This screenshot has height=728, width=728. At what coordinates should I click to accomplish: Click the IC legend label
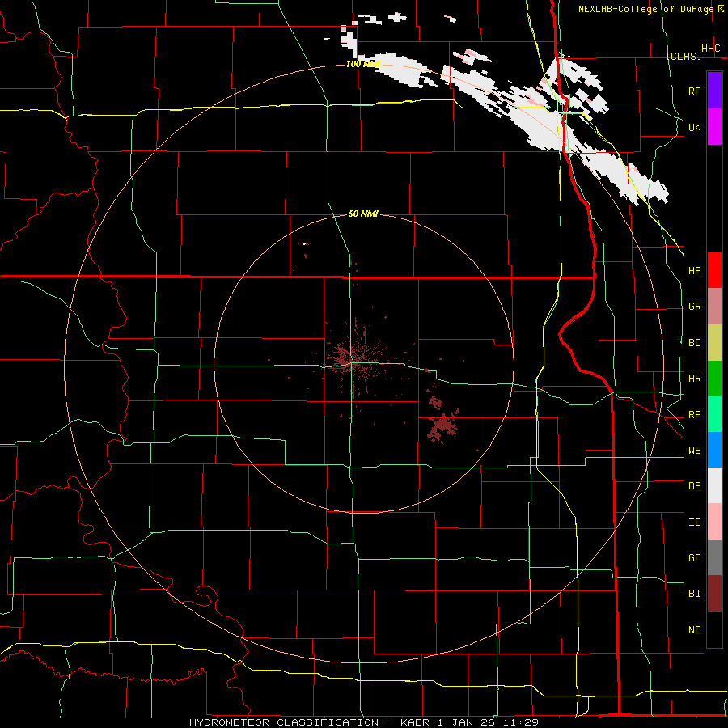(x=695, y=523)
